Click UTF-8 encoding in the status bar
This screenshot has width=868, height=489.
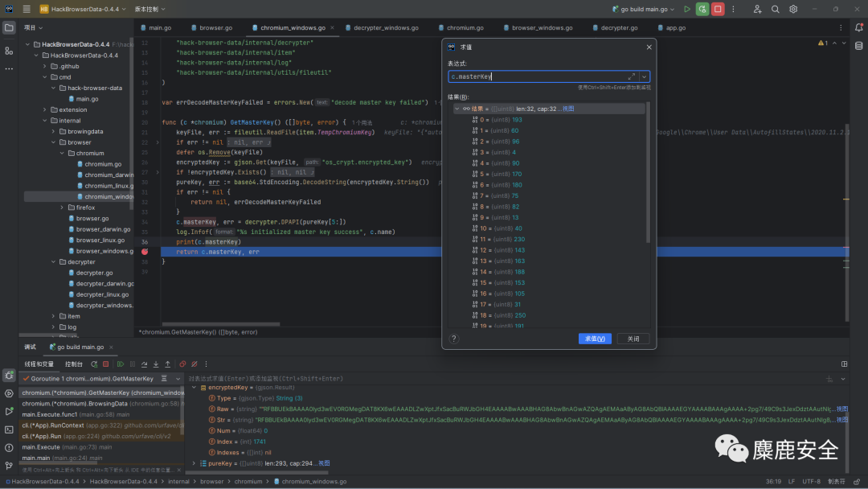[x=811, y=481]
